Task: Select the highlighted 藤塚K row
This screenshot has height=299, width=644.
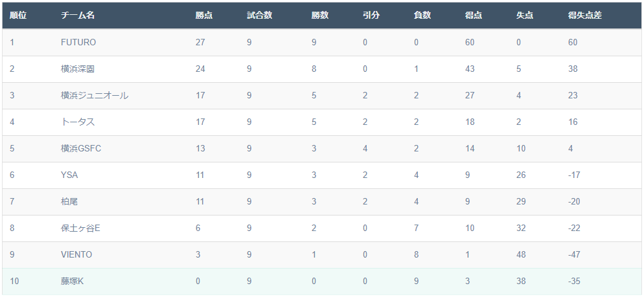Action: click(322, 282)
